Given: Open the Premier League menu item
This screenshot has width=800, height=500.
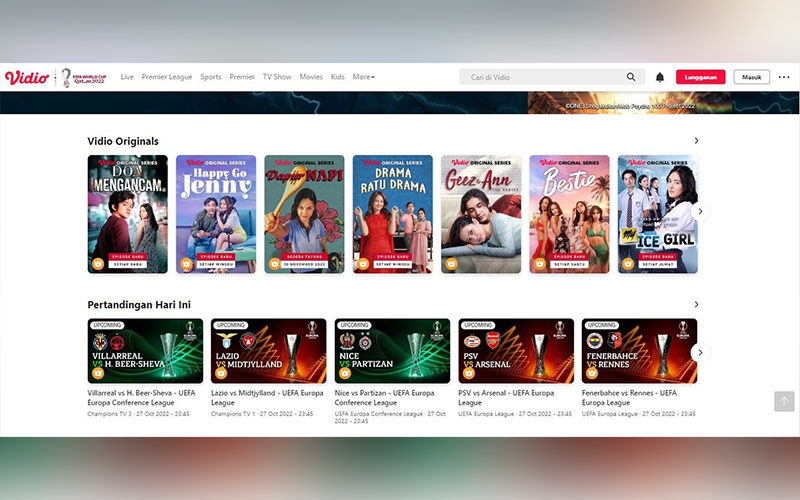Looking at the screenshot, I should click(x=167, y=77).
